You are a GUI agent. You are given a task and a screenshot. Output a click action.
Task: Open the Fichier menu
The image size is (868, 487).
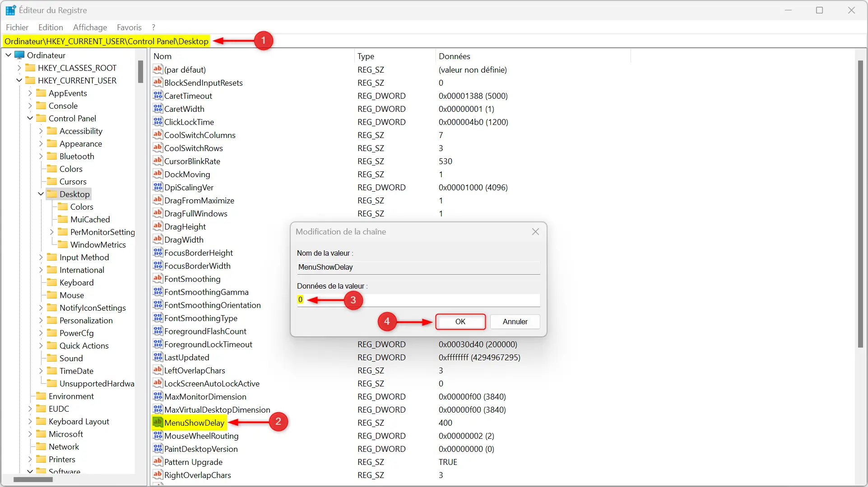pyautogui.click(x=17, y=28)
